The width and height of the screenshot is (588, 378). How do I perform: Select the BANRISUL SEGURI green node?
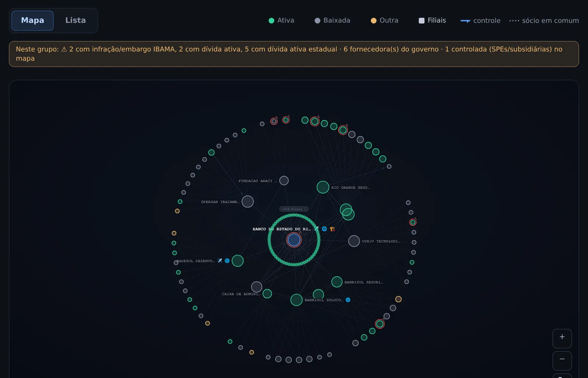point(337,282)
